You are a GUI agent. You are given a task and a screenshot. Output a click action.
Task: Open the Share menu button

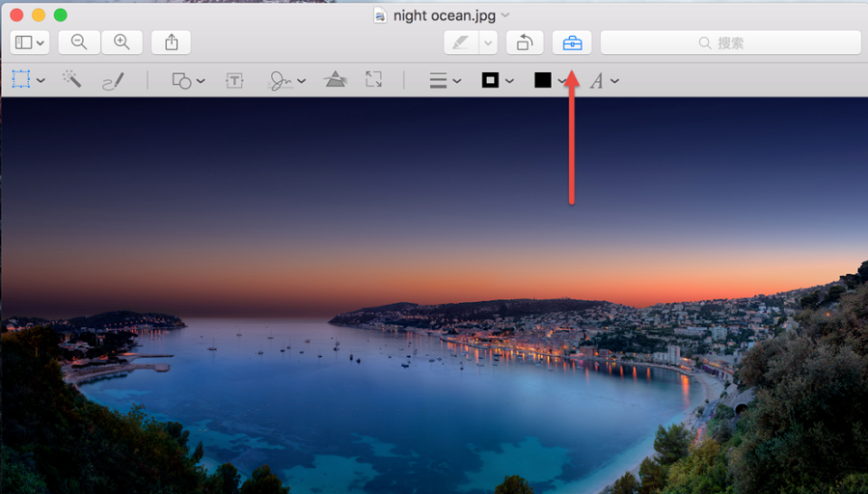[171, 42]
